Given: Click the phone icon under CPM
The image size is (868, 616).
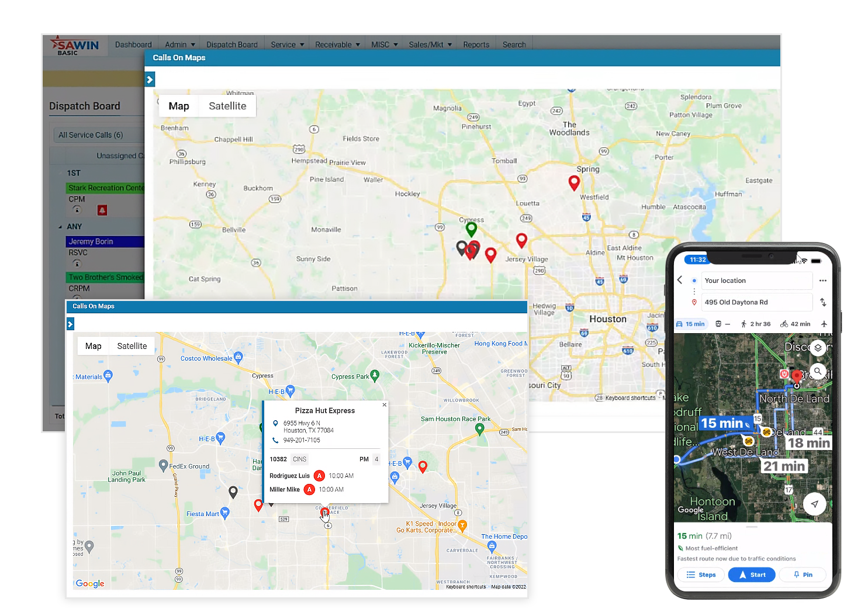Looking at the screenshot, I should pyautogui.click(x=77, y=210).
